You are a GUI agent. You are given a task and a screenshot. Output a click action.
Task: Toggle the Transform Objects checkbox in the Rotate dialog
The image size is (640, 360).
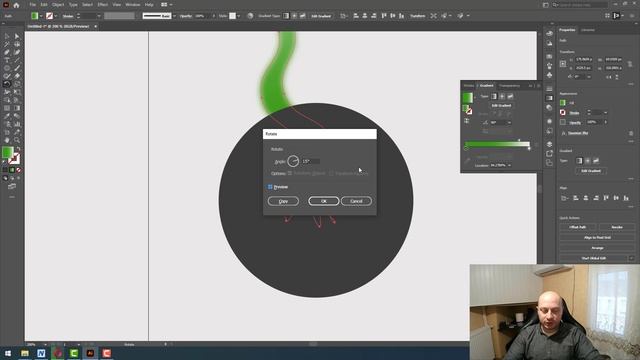(290, 173)
